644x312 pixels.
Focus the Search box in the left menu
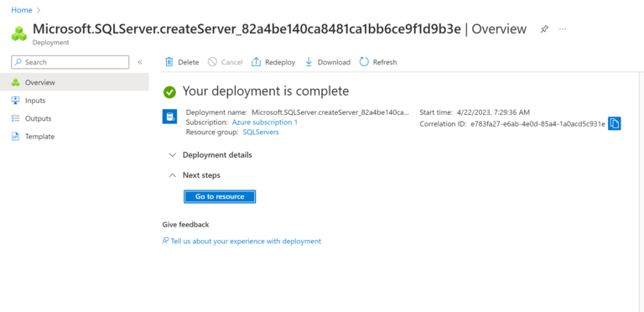tap(70, 62)
